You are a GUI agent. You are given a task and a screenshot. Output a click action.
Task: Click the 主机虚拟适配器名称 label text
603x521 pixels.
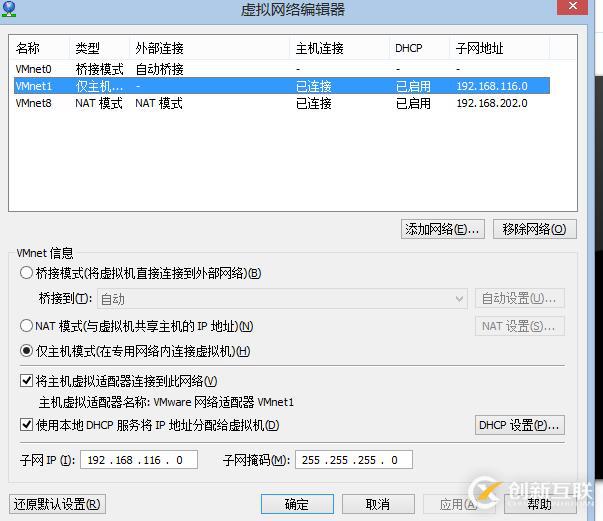point(94,402)
